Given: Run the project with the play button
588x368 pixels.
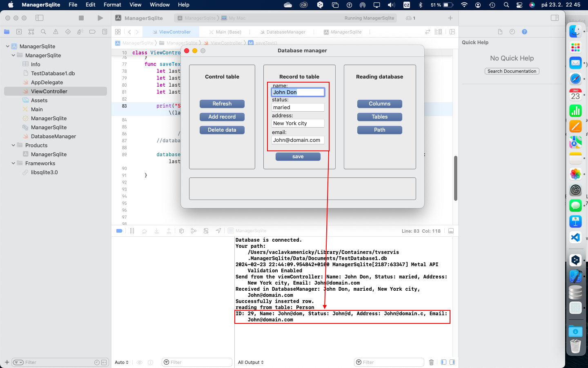Looking at the screenshot, I should point(100,18).
